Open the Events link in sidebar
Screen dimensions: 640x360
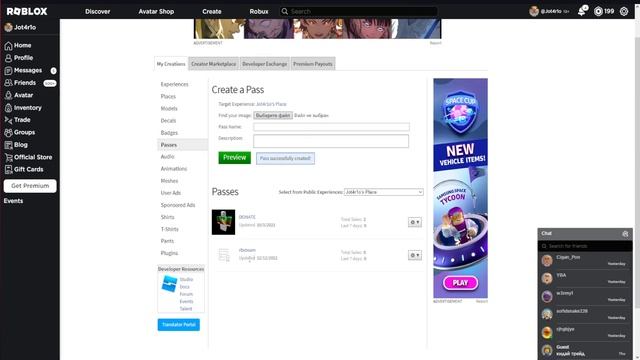[x=13, y=201]
